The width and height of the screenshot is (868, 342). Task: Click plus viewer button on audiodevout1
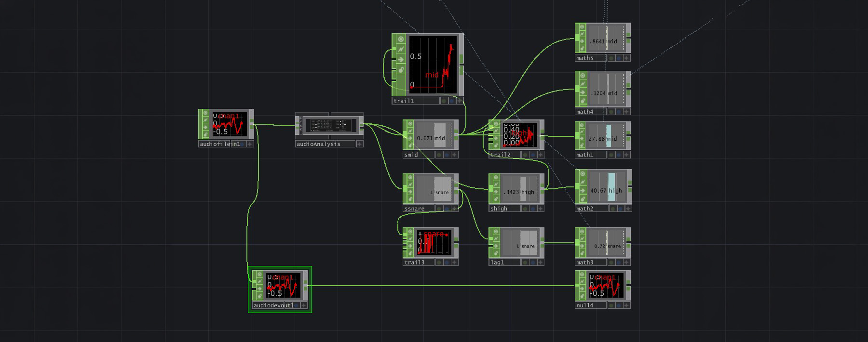[304, 305]
